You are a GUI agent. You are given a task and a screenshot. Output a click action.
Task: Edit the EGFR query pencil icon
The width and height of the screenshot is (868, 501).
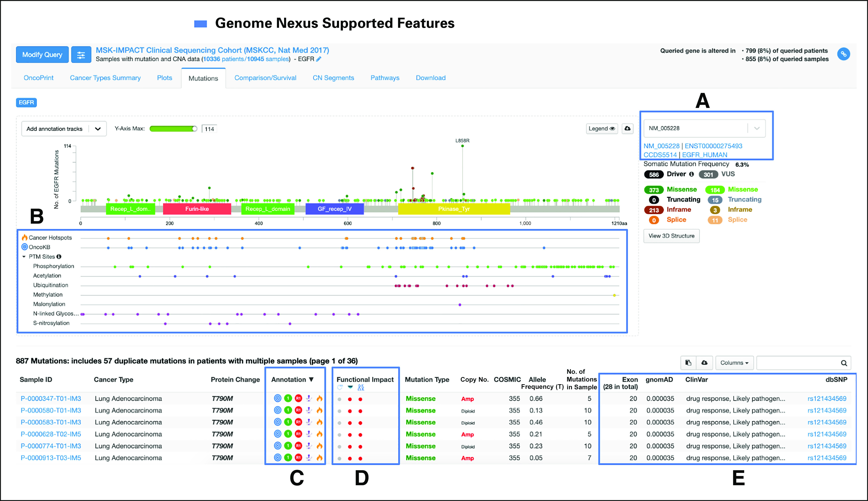318,59
